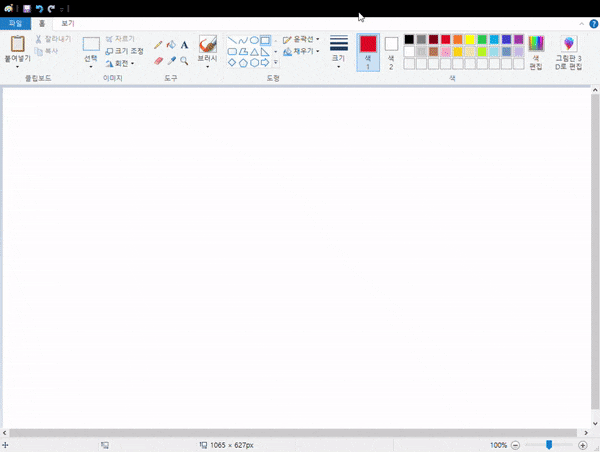Viewport: 600px width, 452px height.
Task: Expand the Size line thickness dropdown
Action: 339,51
